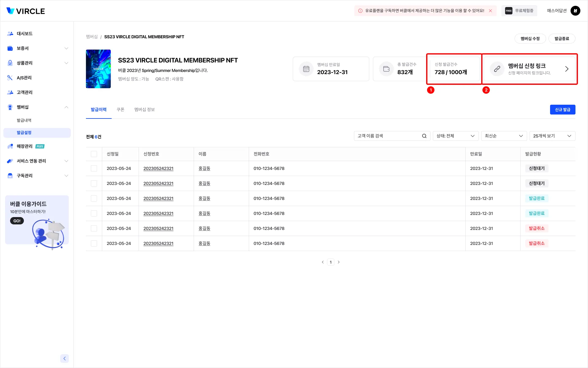Check the first row's checkbox

coord(94,168)
